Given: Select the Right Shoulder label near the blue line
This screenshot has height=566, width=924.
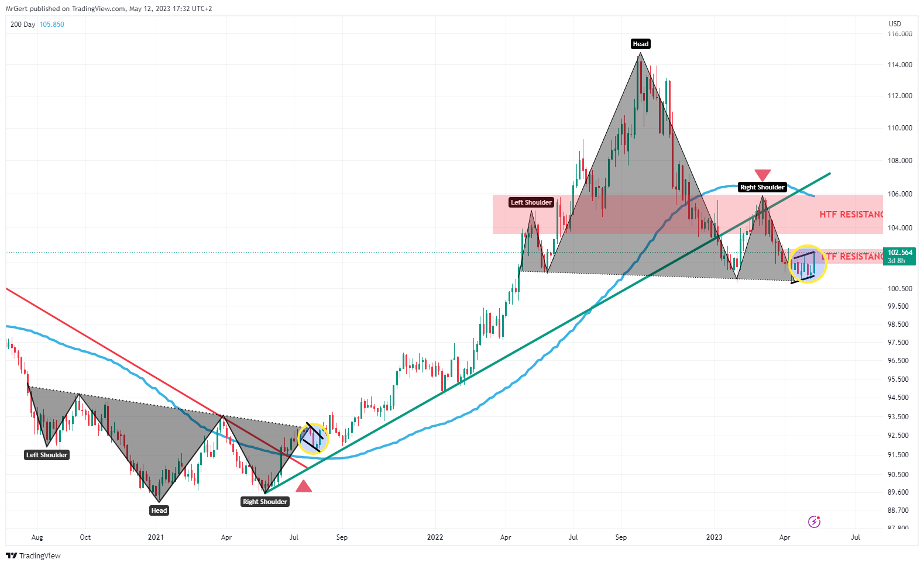Looking at the screenshot, I should tap(762, 187).
